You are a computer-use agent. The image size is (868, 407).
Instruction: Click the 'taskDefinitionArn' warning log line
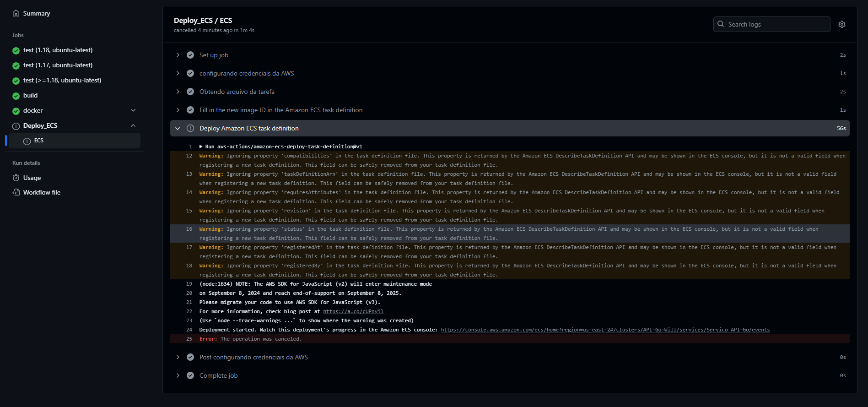coord(510,179)
